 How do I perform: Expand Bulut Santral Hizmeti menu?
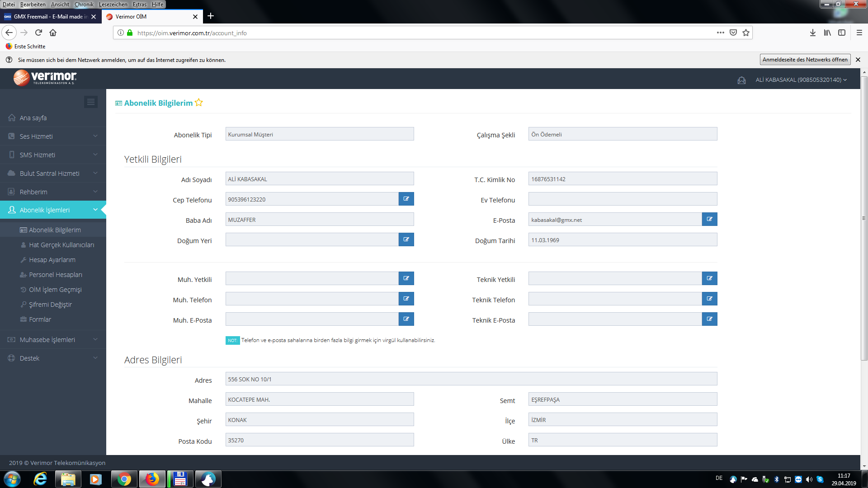pos(53,173)
